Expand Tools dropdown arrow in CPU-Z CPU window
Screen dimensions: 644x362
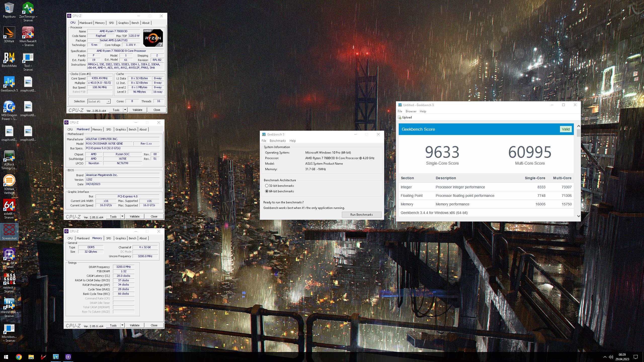click(x=125, y=110)
